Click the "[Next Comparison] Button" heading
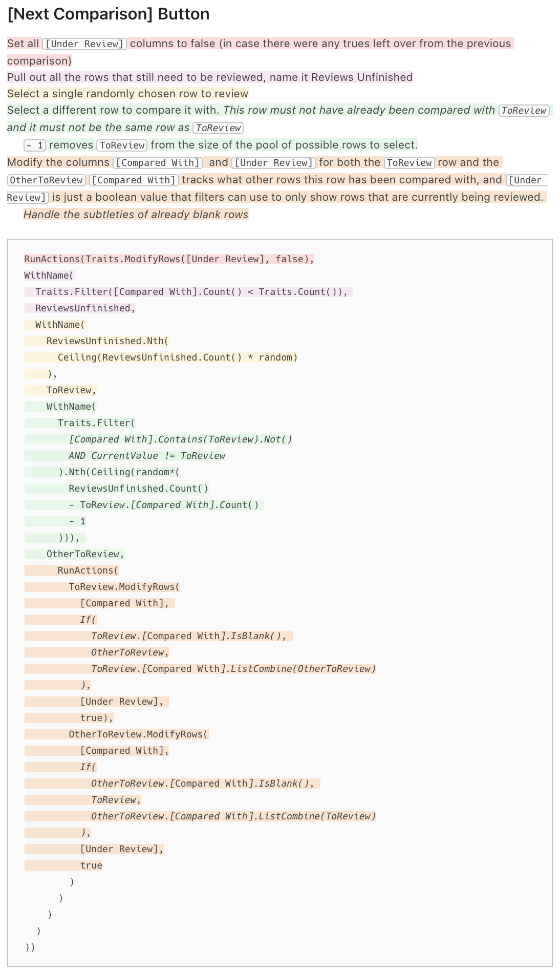The width and height of the screenshot is (560, 973). point(109,14)
